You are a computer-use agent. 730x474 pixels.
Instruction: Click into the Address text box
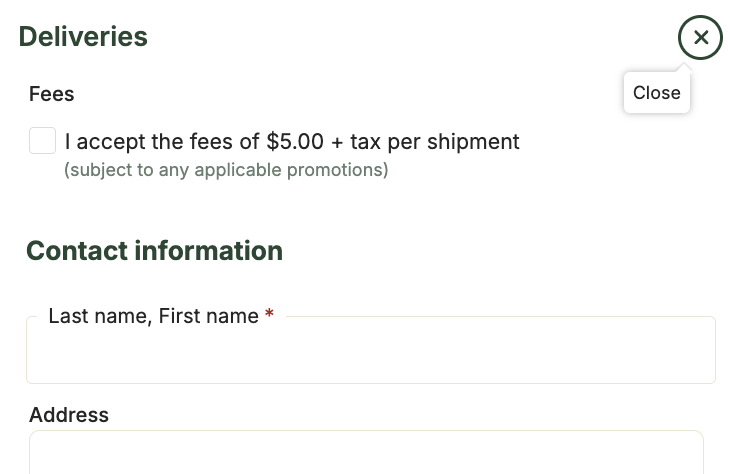click(x=366, y=452)
